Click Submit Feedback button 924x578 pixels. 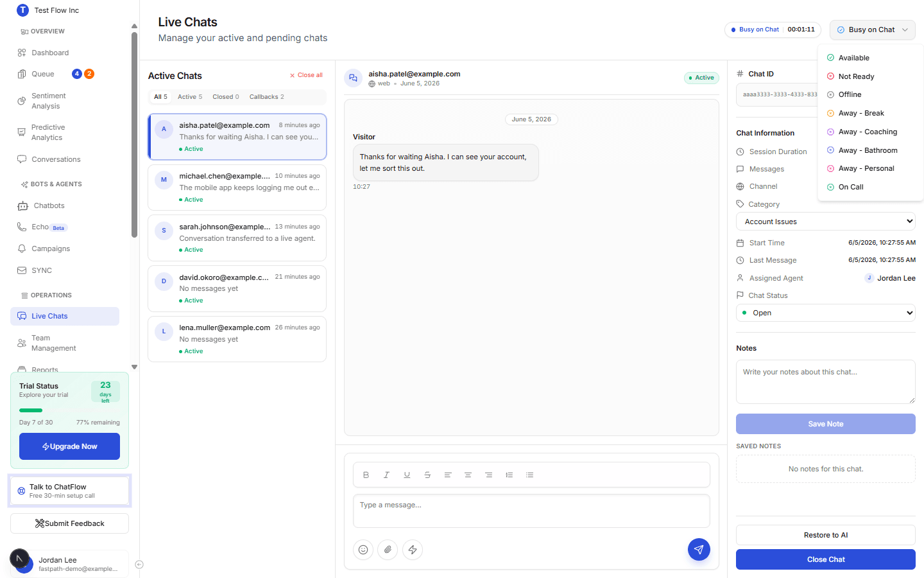[69, 523]
